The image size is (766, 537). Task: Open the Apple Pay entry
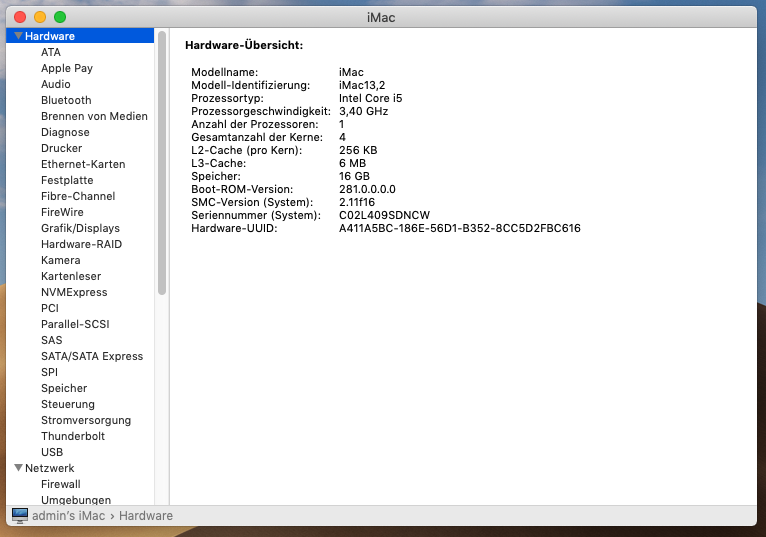(67, 68)
